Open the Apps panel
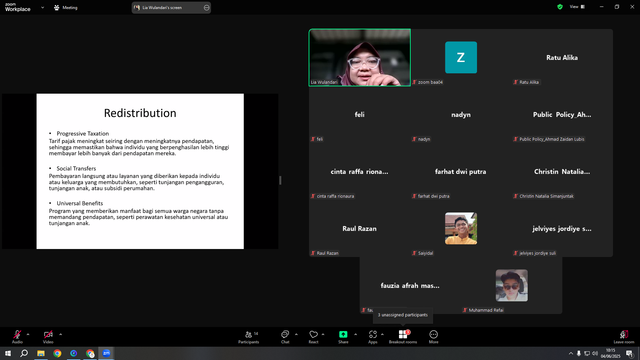The image size is (640, 360). (x=373, y=336)
